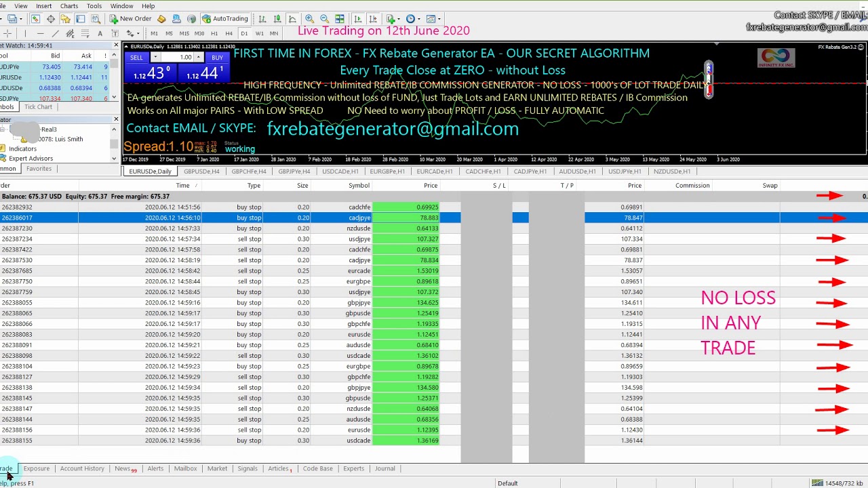This screenshot has width=868, height=488.
Task: Decrease one-click trade volume arrow
Action: point(156,58)
